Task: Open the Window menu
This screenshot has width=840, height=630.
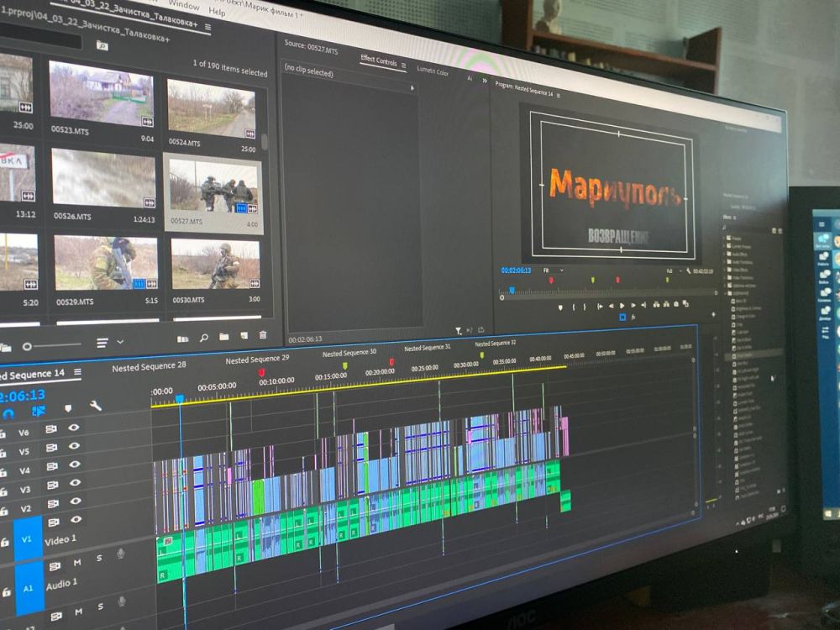Action: pos(183,5)
